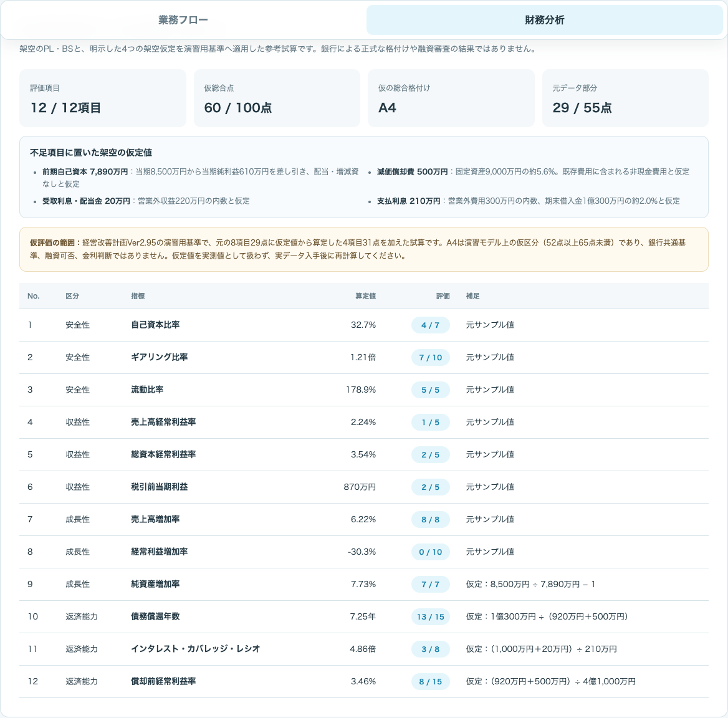
Task: Click the 仮定：8,500万円 ÷ 7,890万円 note
Action: (x=530, y=585)
